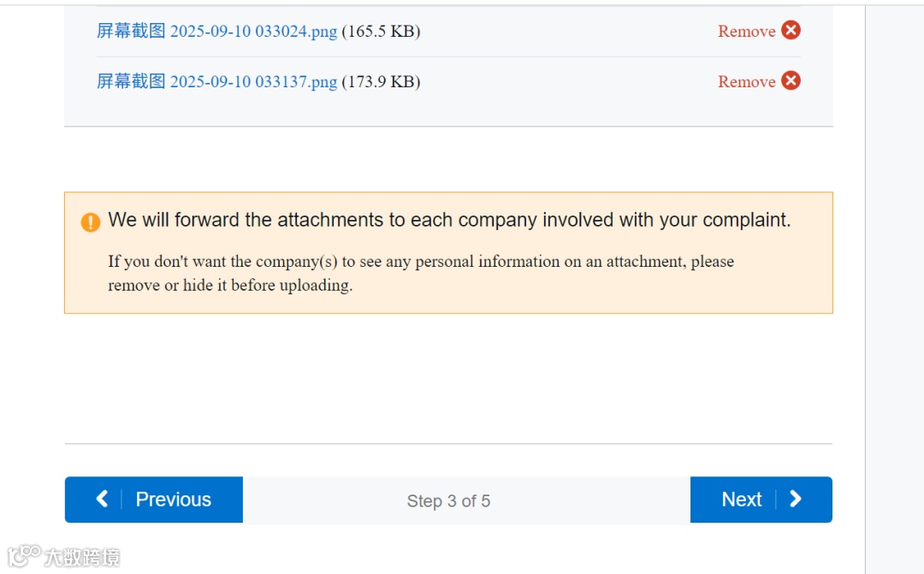This screenshot has width=924, height=574.
Task: Click the orange exclamation warning icon
Action: [91, 222]
